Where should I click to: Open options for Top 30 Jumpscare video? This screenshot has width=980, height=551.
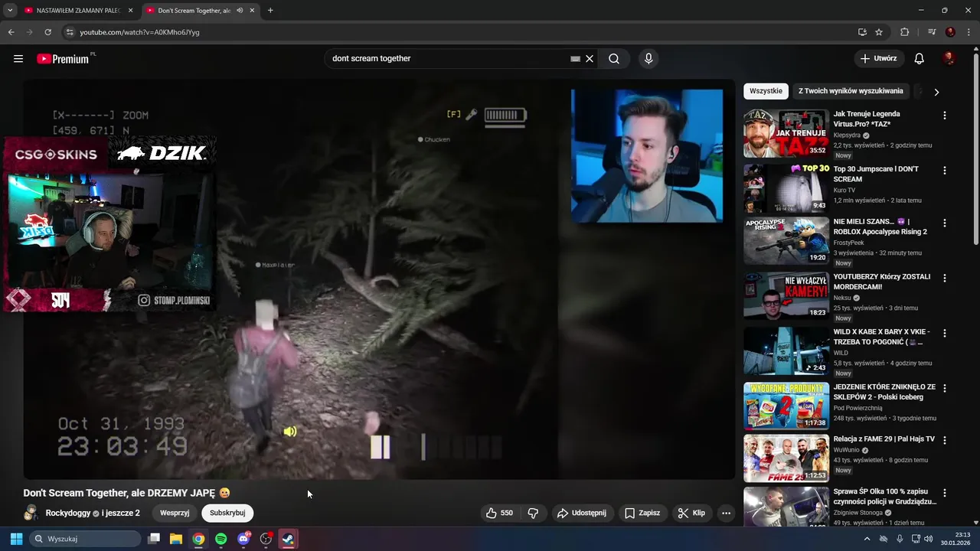[944, 171]
